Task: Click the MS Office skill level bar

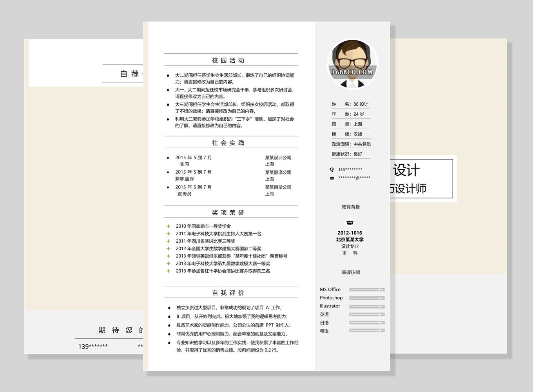Action: [x=366, y=290]
